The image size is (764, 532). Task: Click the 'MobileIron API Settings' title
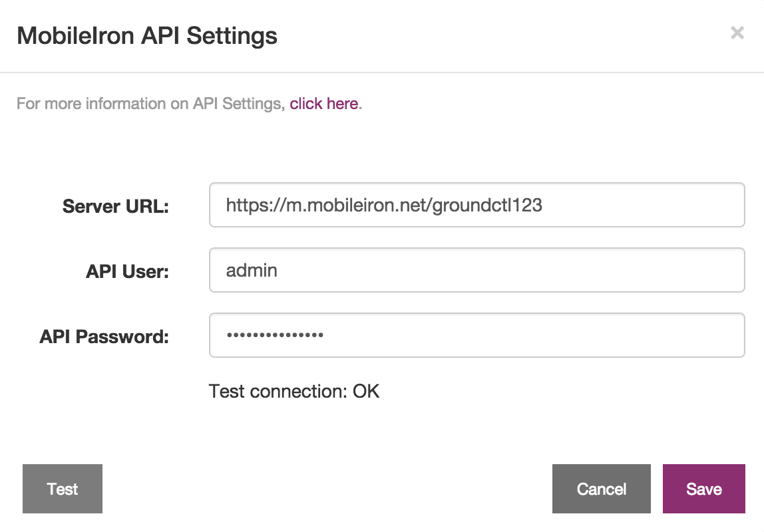(x=147, y=36)
